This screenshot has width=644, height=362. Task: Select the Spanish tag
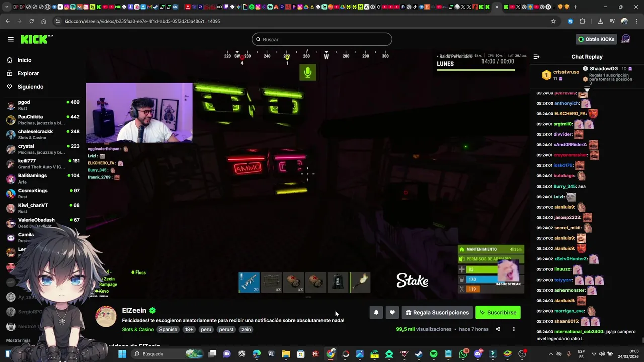(x=168, y=329)
